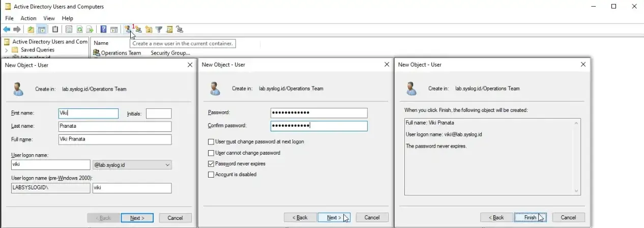
Task: Enable User must change password at next logon
Action: [x=211, y=141]
